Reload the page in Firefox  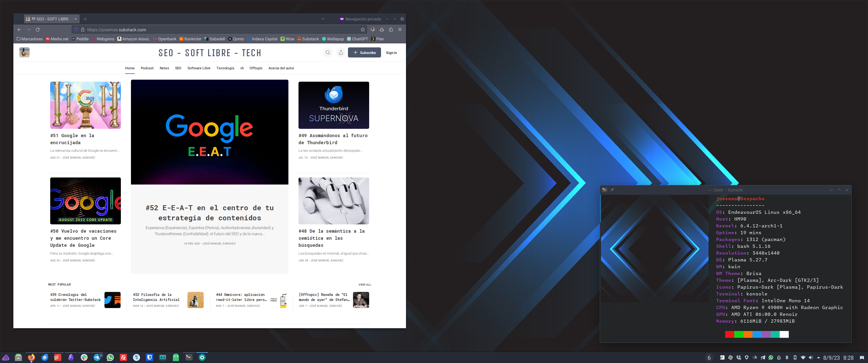[38, 30]
